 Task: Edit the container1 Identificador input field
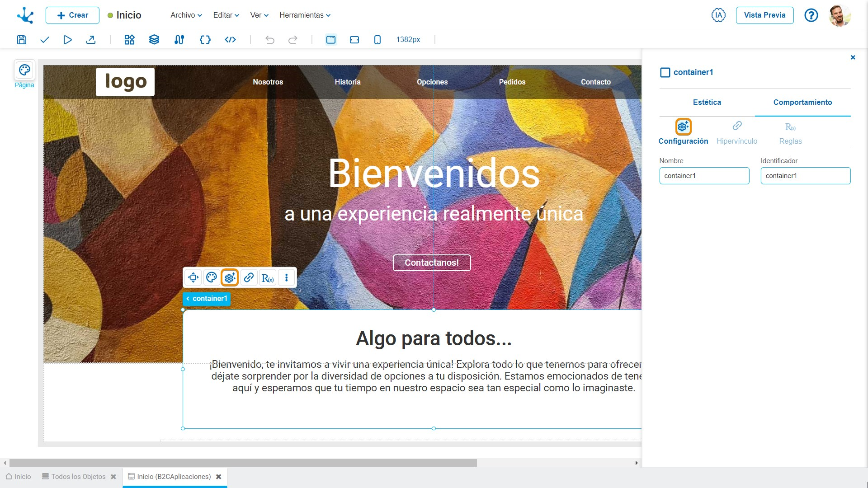pos(805,175)
